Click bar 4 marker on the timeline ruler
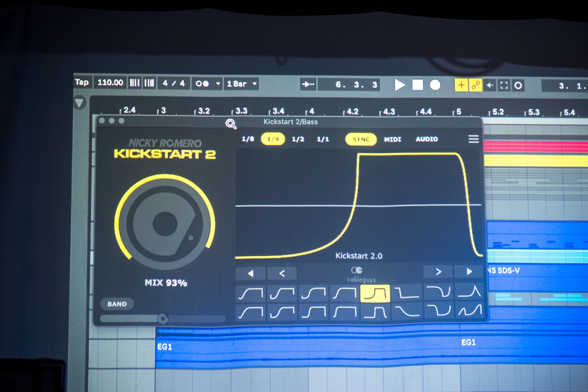Image resolution: width=588 pixels, height=392 pixels. 311,111
